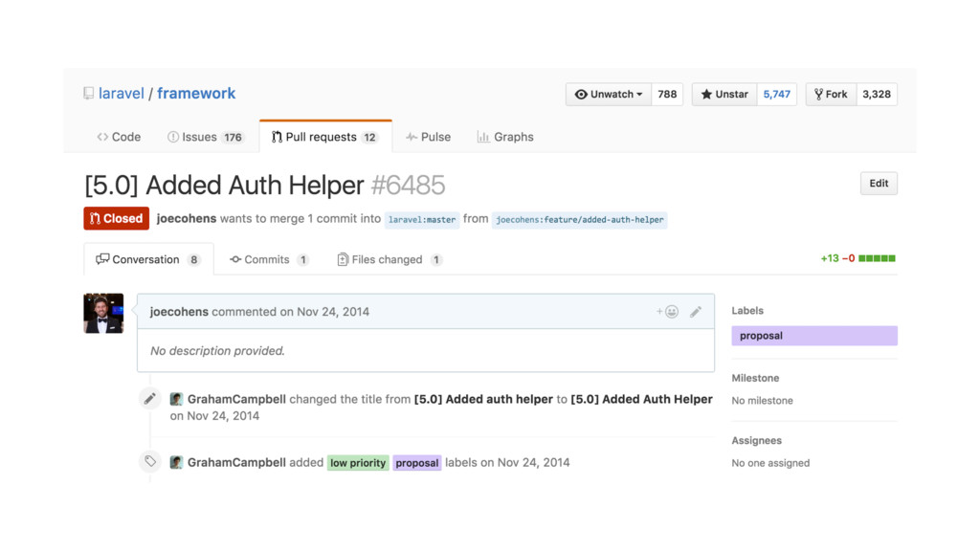Open the forks count 3,328
Image resolution: width=980 pixels, height=551 pixels.
pos(877,95)
